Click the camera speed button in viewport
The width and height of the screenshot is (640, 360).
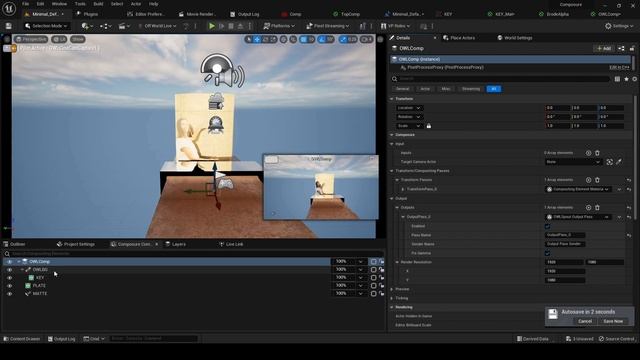(x=367, y=40)
